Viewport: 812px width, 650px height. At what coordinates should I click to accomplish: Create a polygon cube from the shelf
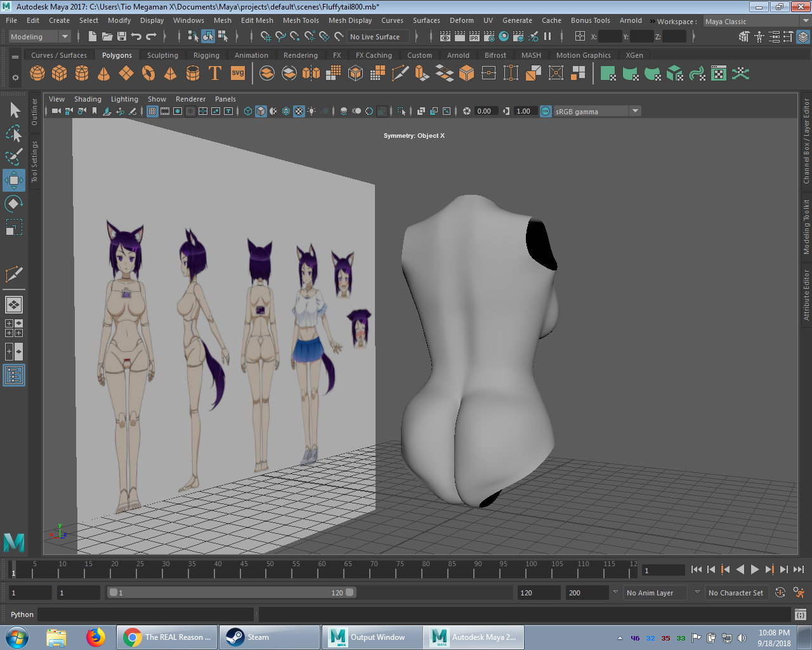coord(60,74)
